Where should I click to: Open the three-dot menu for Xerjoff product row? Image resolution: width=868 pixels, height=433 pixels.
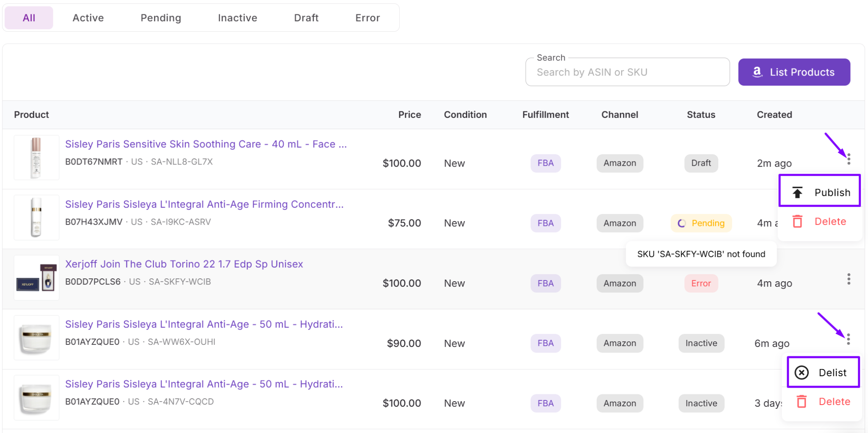pos(849,279)
